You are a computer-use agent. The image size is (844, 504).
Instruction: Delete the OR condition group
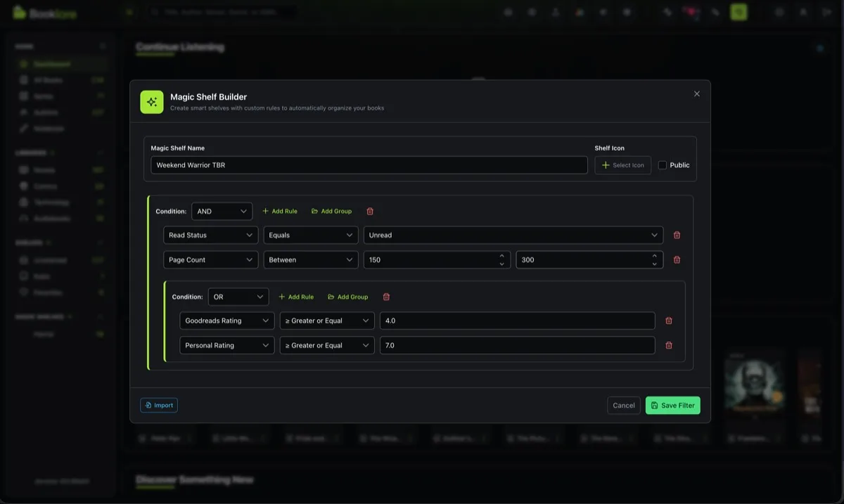point(386,297)
